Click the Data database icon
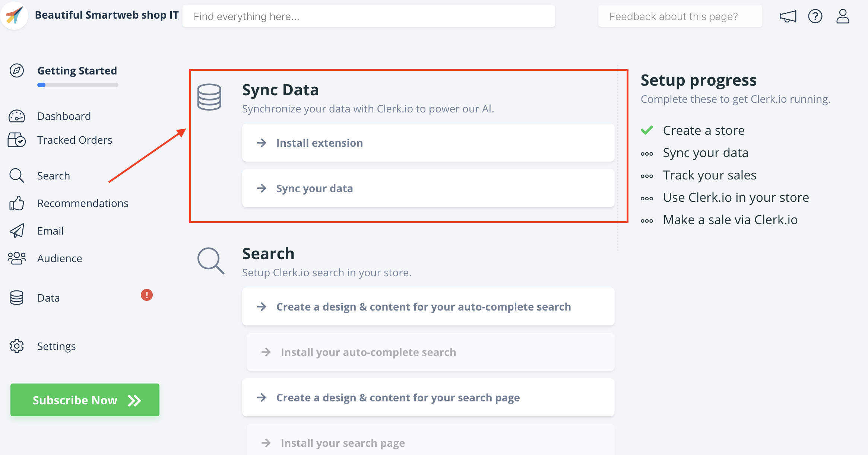This screenshot has height=455, width=868. [16, 297]
